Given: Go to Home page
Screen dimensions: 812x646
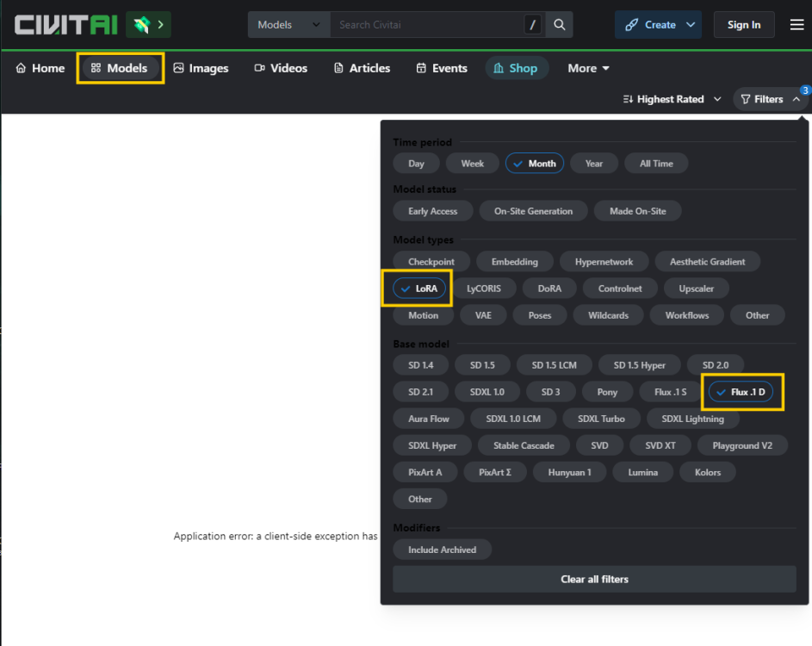Looking at the screenshot, I should (x=40, y=68).
